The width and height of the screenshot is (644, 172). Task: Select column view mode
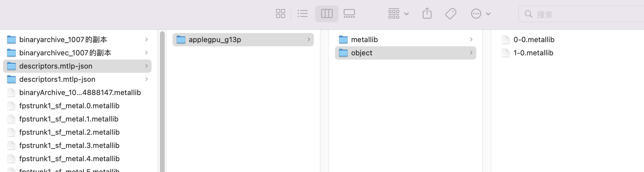[x=327, y=14]
